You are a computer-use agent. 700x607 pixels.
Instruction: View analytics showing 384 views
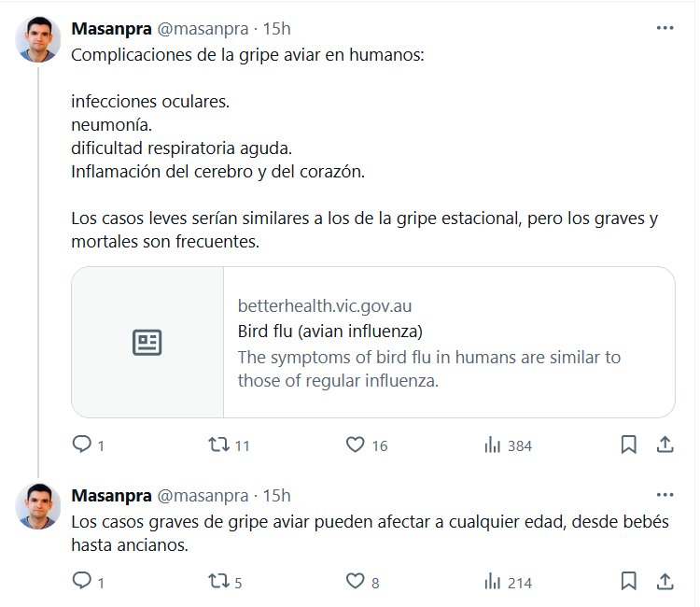point(493,445)
